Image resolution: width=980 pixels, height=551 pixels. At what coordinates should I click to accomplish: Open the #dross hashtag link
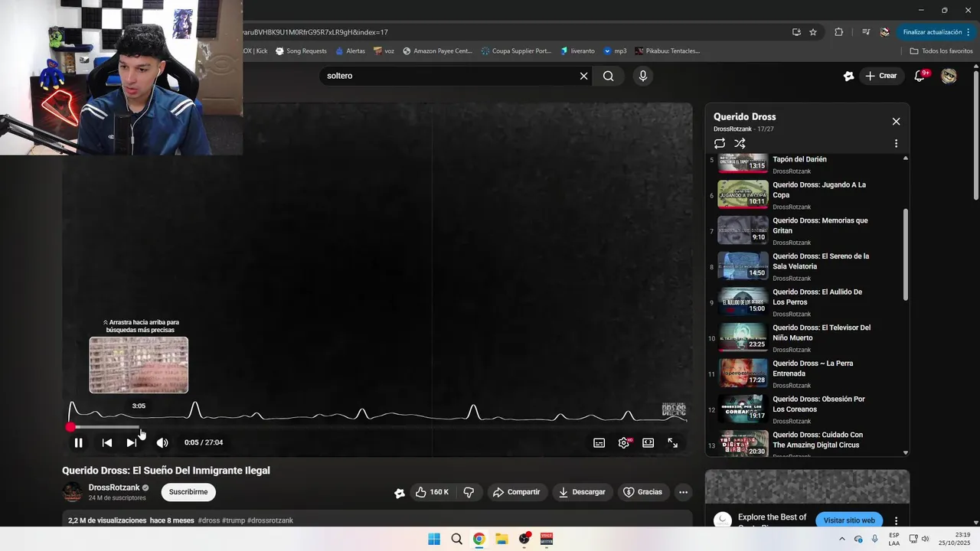pos(208,520)
